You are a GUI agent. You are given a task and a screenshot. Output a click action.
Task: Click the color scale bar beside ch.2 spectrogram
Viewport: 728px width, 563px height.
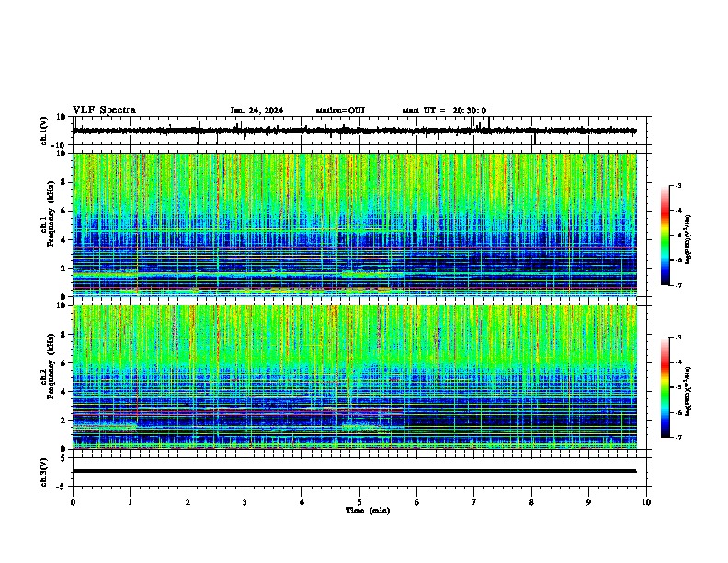coord(665,387)
